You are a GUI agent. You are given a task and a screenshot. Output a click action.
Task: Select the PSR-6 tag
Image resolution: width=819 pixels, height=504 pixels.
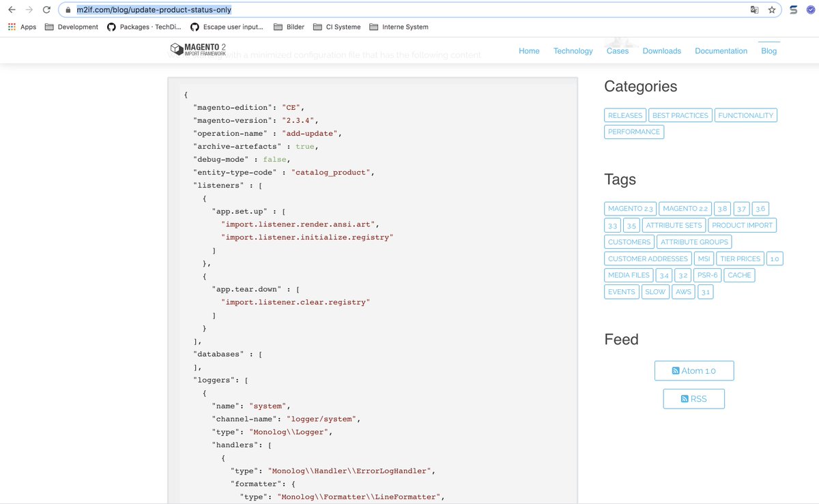(x=708, y=275)
